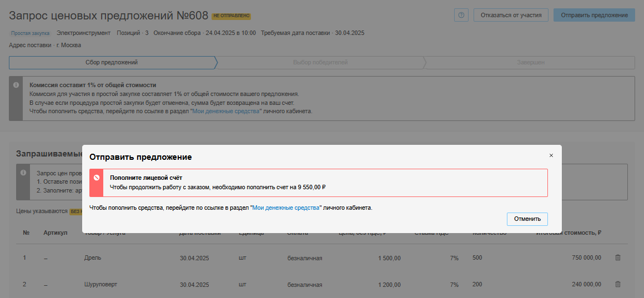Click the Отказаться от участия button

511,15
